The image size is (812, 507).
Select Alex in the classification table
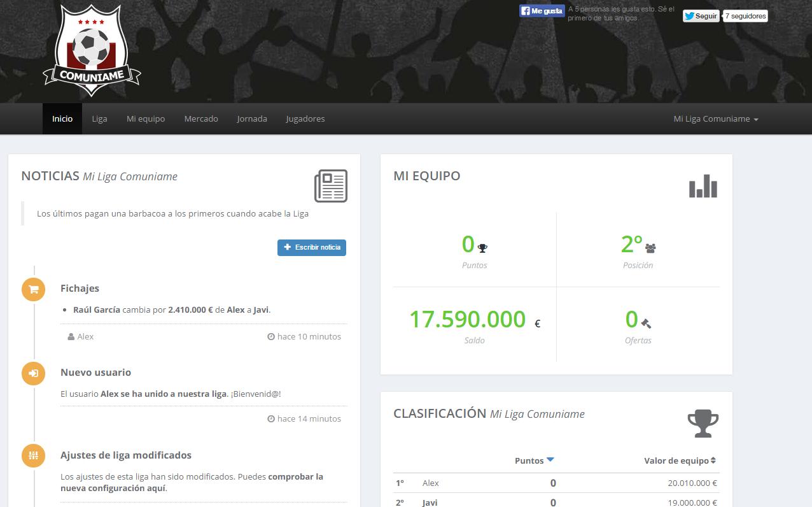click(x=431, y=483)
